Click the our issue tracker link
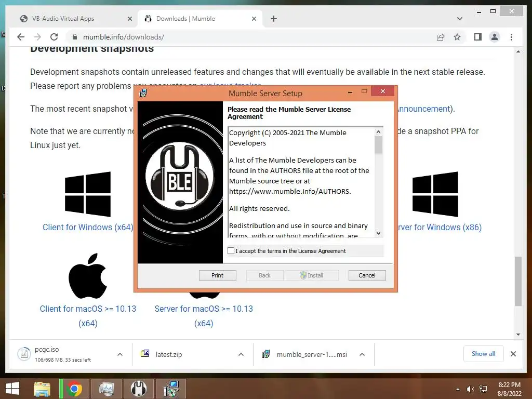532x399 pixels. pos(230,85)
